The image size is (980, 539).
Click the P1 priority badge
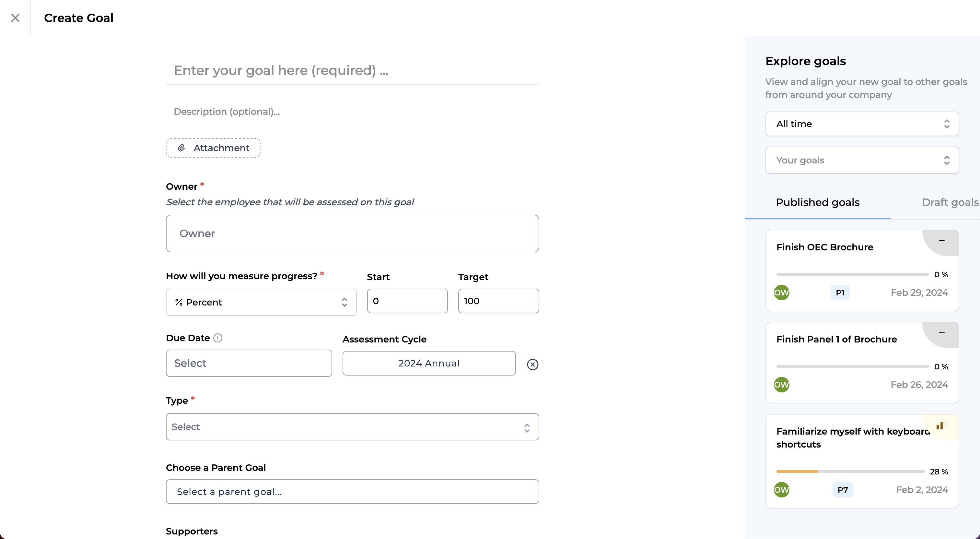pyautogui.click(x=840, y=293)
